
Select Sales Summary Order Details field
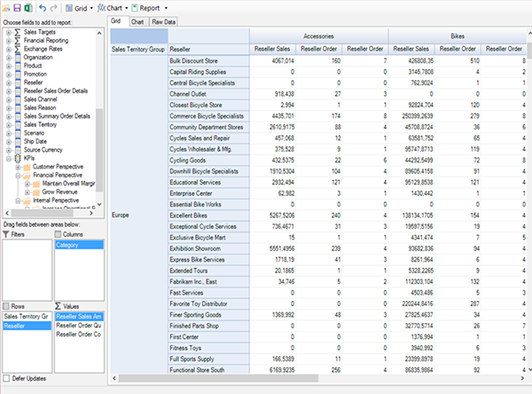click(57, 116)
